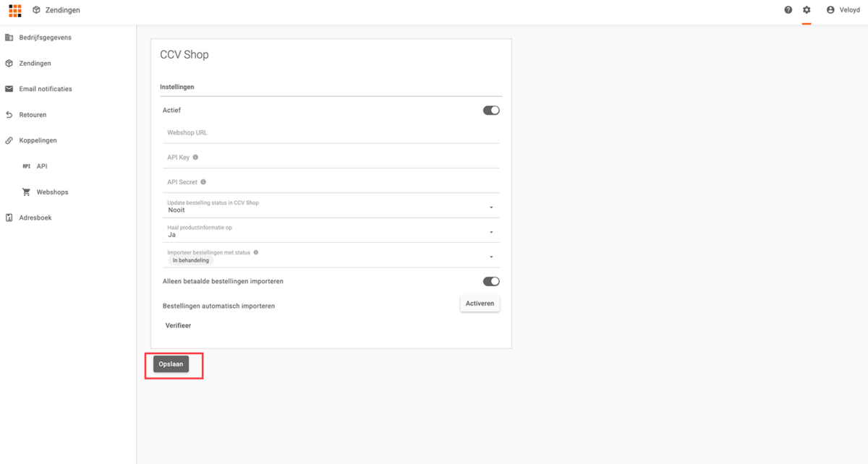Viewport: 868px width, 464px height.
Task: Focus the Webshop URL input field
Action: (x=333, y=133)
